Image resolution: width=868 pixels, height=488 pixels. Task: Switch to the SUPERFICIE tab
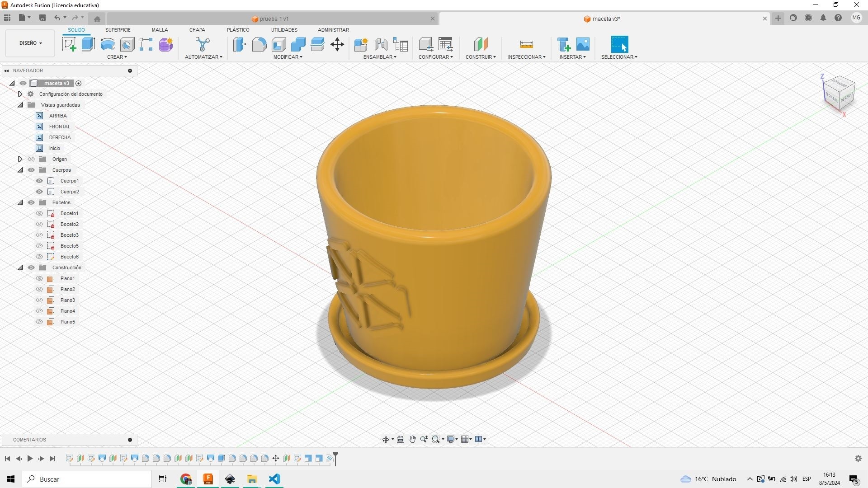(x=118, y=30)
